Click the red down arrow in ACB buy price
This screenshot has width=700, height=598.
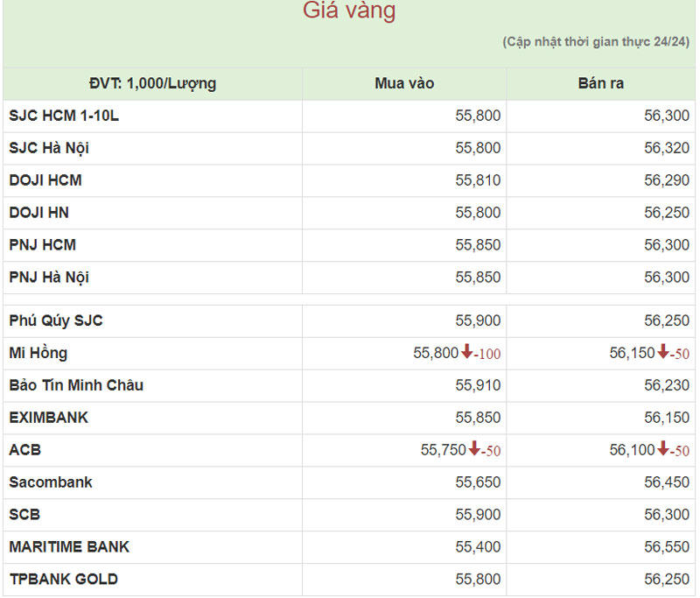point(474,450)
